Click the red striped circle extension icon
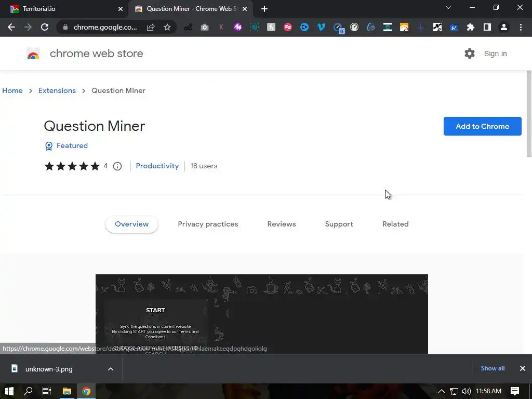 (288, 27)
